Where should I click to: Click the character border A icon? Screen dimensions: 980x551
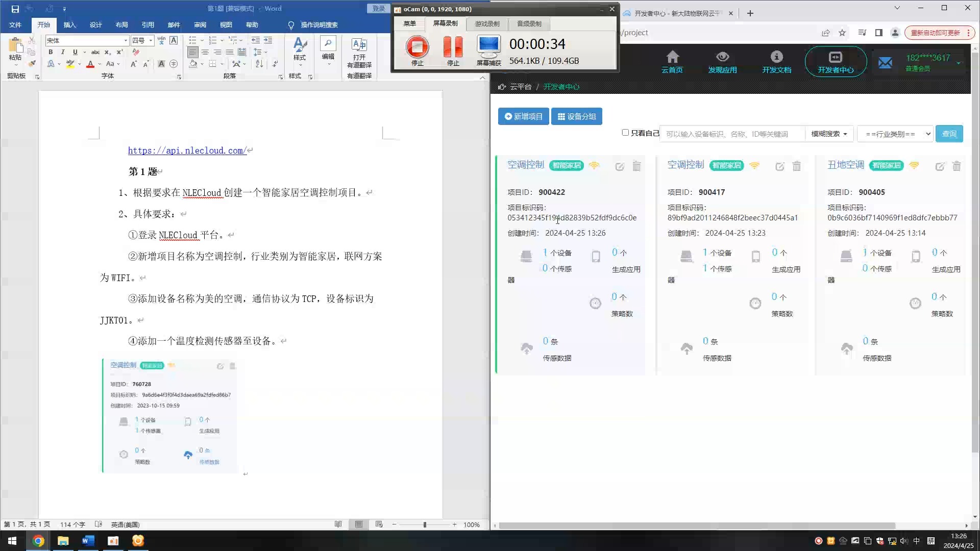[x=174, y=40]
